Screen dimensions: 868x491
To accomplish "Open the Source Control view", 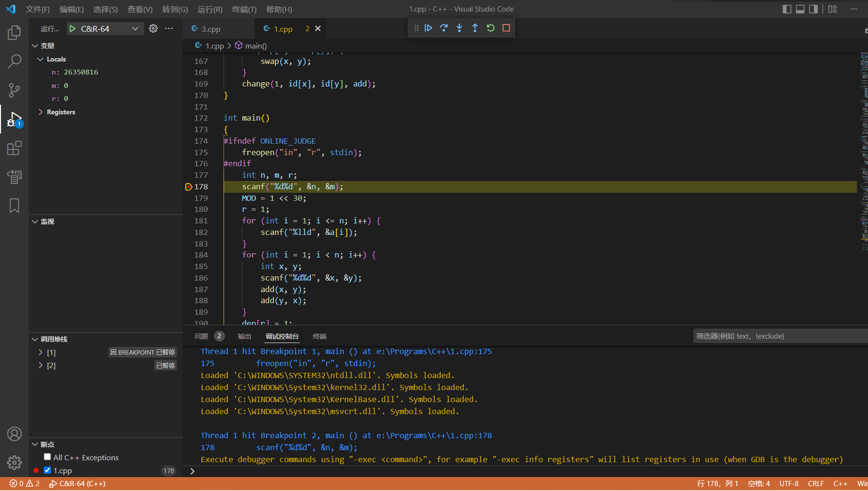I will 14,90.
